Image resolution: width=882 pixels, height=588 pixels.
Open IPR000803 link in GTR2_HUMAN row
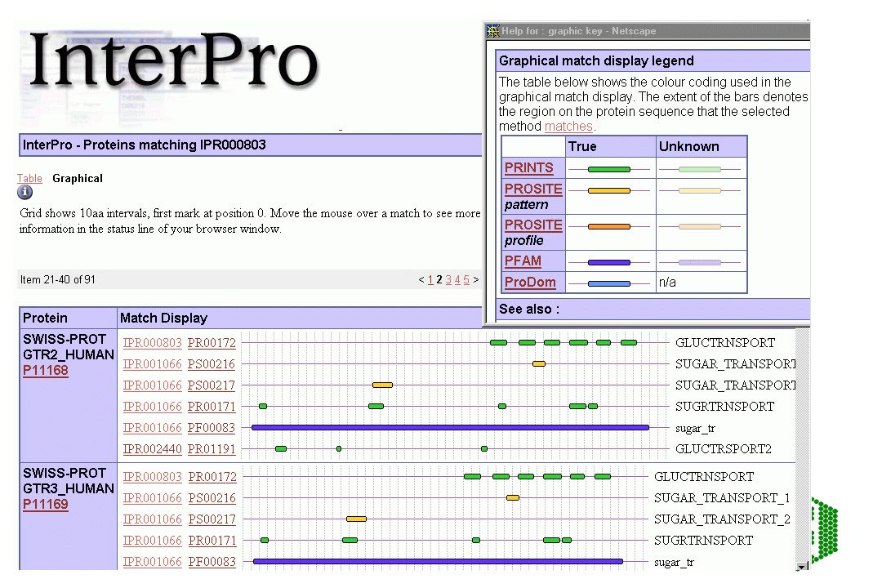point(153,343)
